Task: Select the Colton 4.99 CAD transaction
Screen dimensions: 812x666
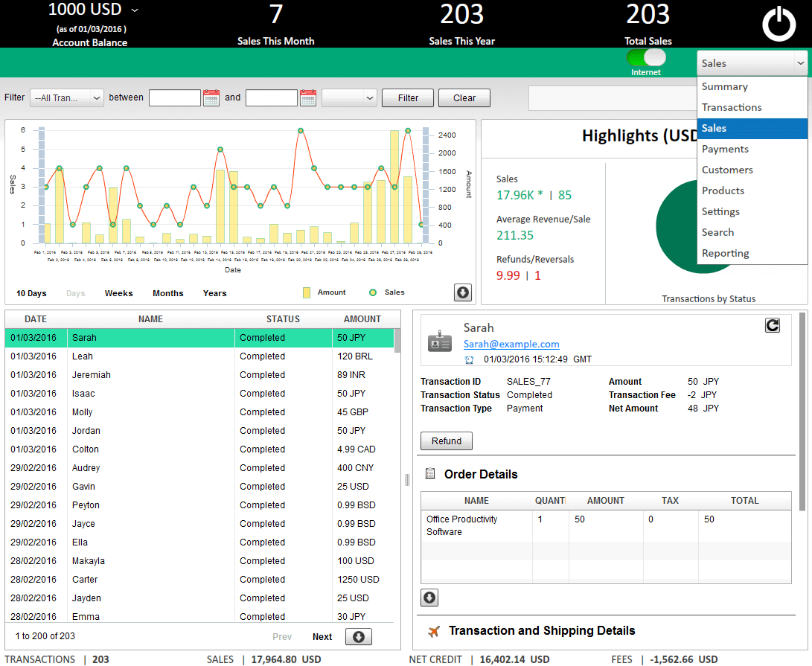Action: (x=200, y=449)
